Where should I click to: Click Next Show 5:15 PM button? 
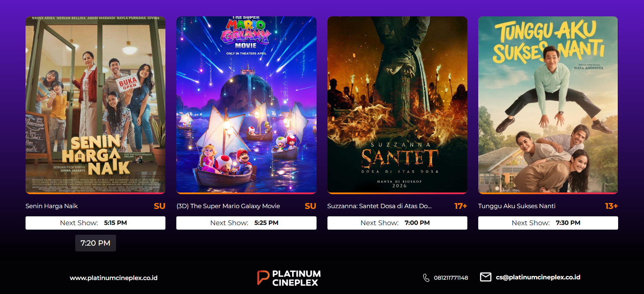click(x=95, y=223)
